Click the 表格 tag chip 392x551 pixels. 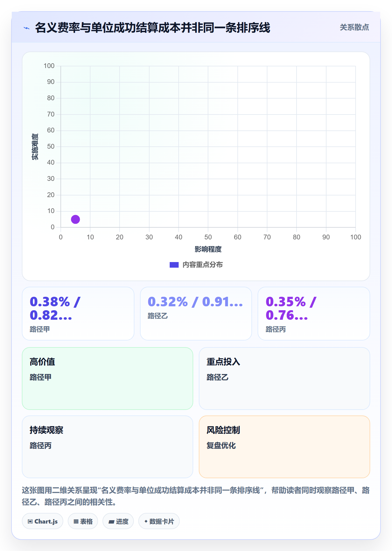pos(83,521)
